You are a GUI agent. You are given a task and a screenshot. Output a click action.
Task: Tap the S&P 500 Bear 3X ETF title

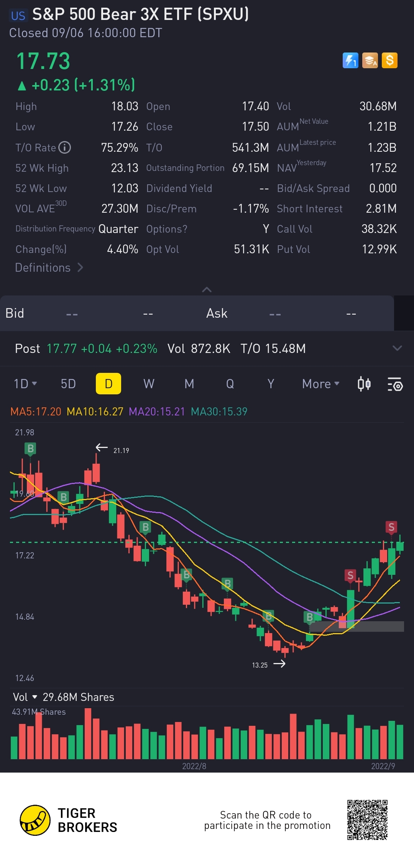click(141, 14)
